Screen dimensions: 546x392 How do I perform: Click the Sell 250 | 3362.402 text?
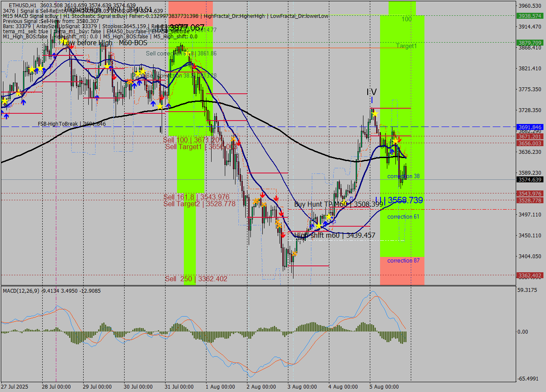(x=195, y=279)
